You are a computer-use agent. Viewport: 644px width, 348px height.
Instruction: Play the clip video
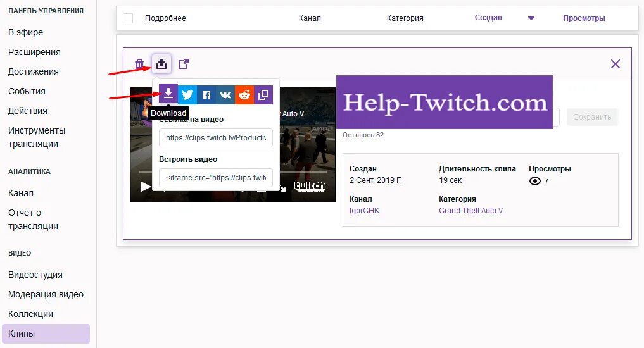pyautogui.click(x=145, y=187)
